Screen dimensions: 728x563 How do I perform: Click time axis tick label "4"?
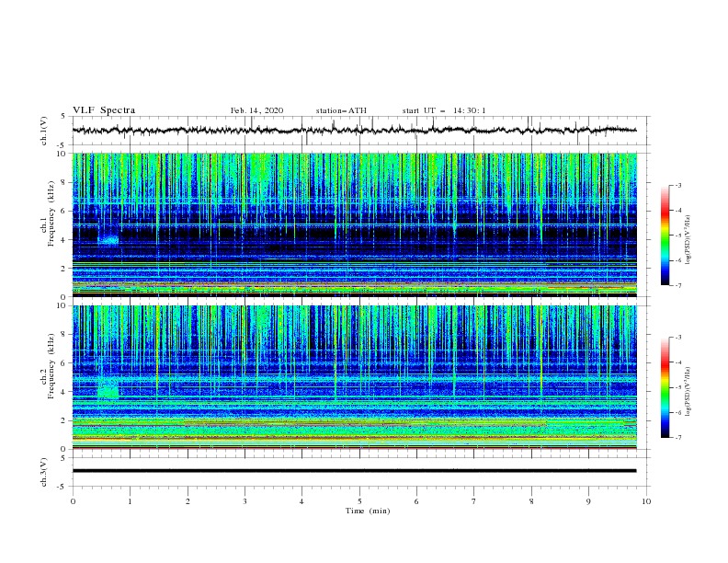(x=301, y=501)
